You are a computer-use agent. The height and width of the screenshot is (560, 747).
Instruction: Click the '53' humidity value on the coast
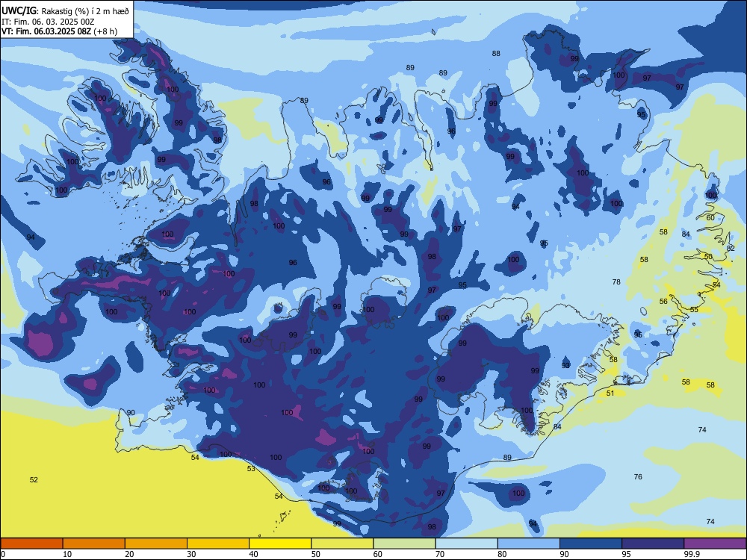pyautogui.click(x=251, y=469)
